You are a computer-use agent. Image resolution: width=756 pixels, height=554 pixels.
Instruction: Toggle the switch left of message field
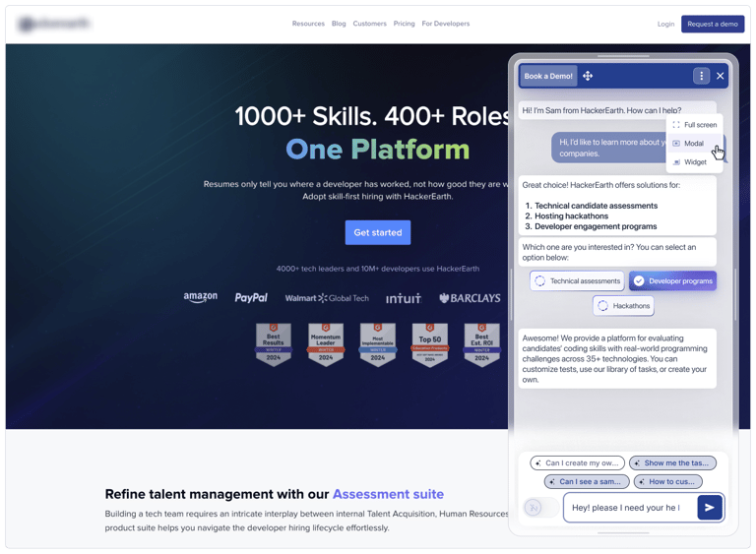point(540,507)
